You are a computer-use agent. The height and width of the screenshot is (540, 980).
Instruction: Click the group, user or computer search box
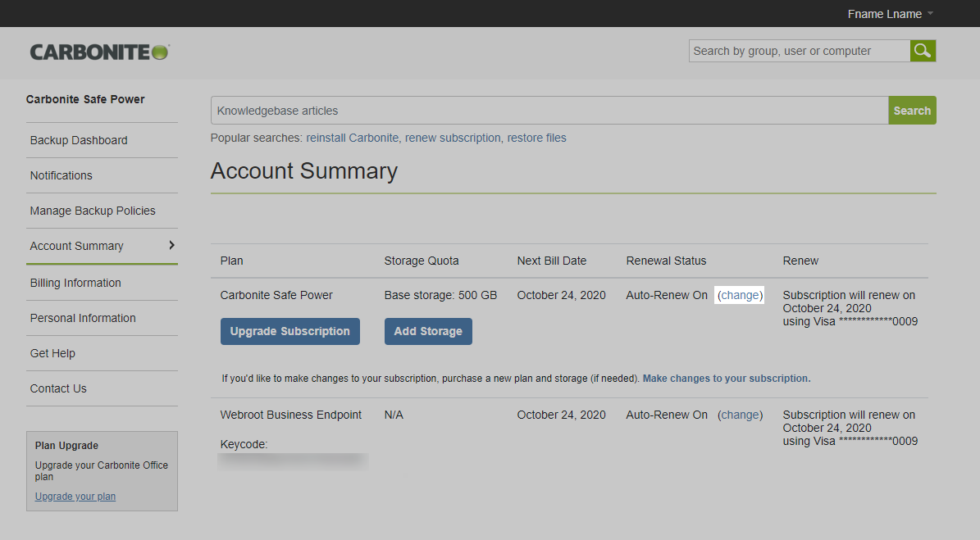(799, 51)
